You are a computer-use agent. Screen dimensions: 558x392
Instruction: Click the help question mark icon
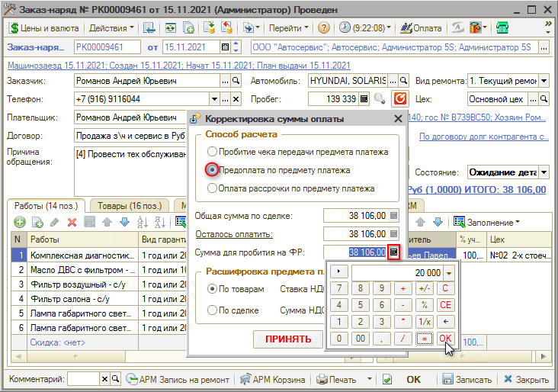point(324,28)
